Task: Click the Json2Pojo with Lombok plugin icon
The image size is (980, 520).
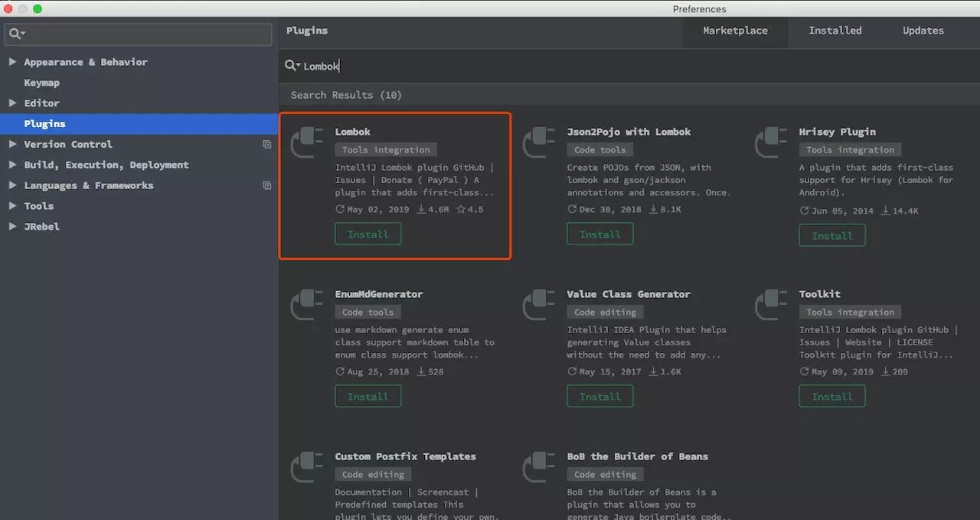Action: 539,142
